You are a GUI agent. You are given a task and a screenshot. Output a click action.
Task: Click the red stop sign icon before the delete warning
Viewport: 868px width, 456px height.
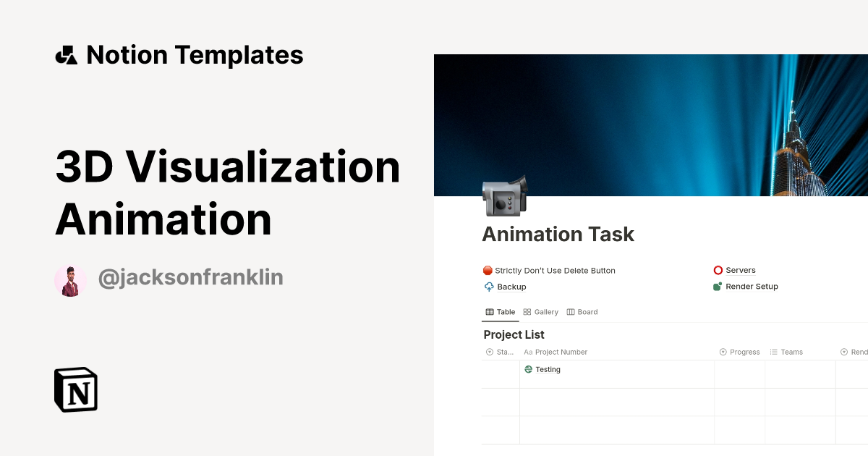[487, 270]
